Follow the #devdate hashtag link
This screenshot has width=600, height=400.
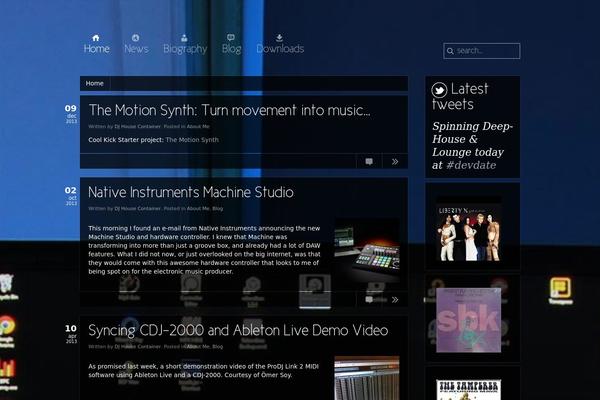coord(471,165)
